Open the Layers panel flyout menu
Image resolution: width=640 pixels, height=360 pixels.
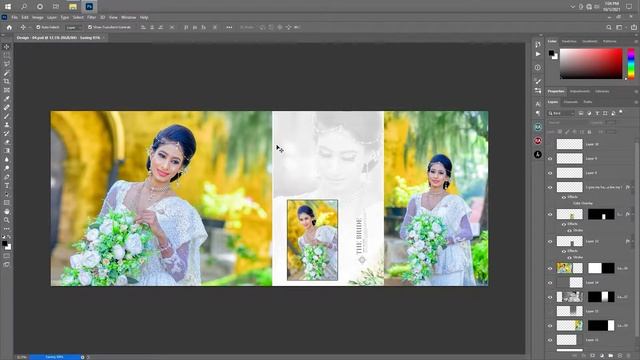pos(636,102)
